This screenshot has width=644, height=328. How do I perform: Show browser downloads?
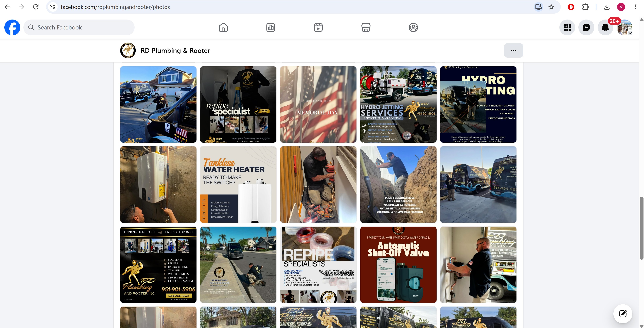pos(607,7)
